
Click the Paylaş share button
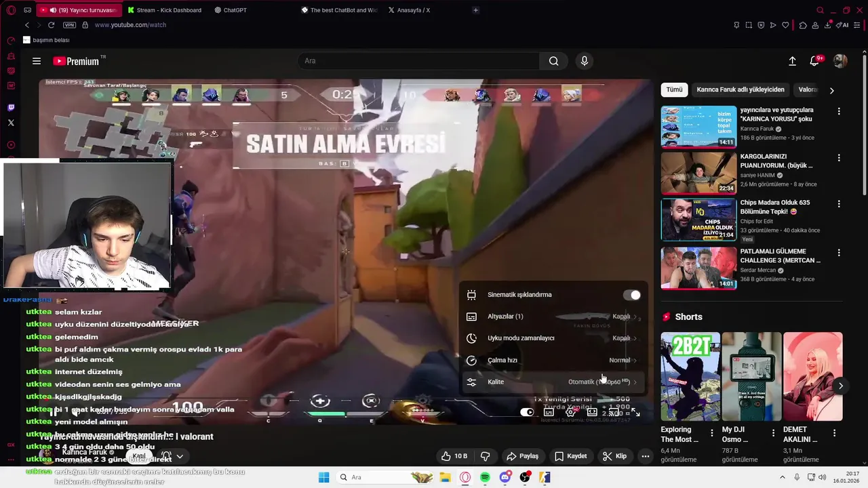pos(523,456)
